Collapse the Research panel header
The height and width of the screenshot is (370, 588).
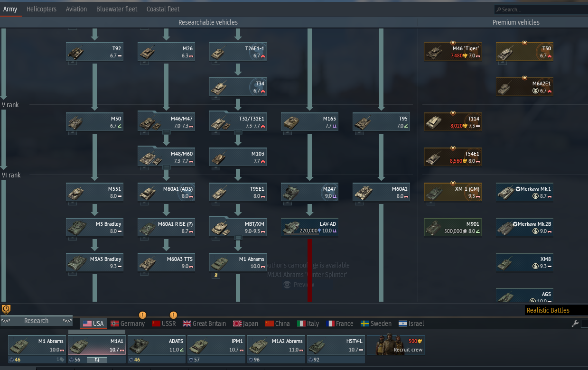point(36,321)
